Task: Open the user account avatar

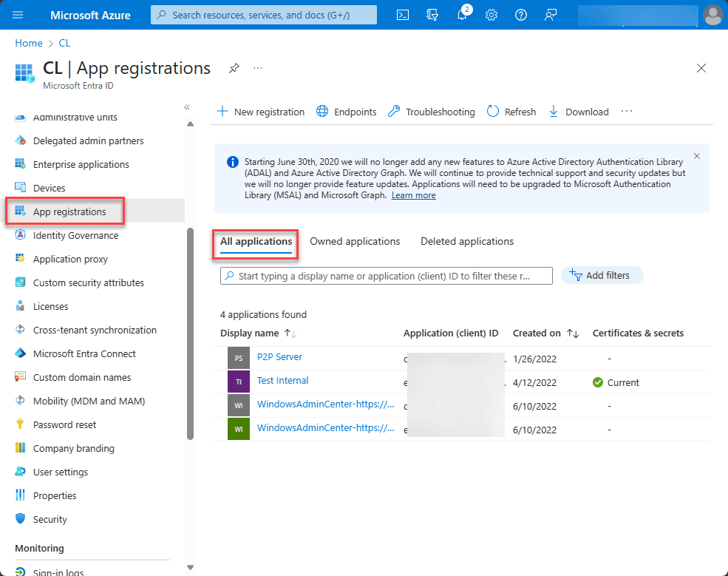Action: pyautogui.click(x=712, y=15)
